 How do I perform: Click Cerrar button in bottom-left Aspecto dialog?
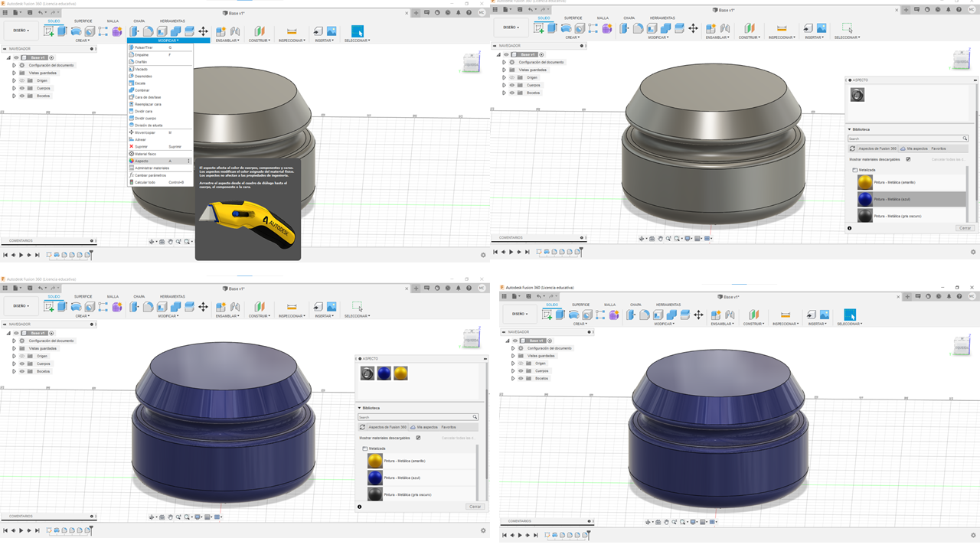(x=475, y=507)
